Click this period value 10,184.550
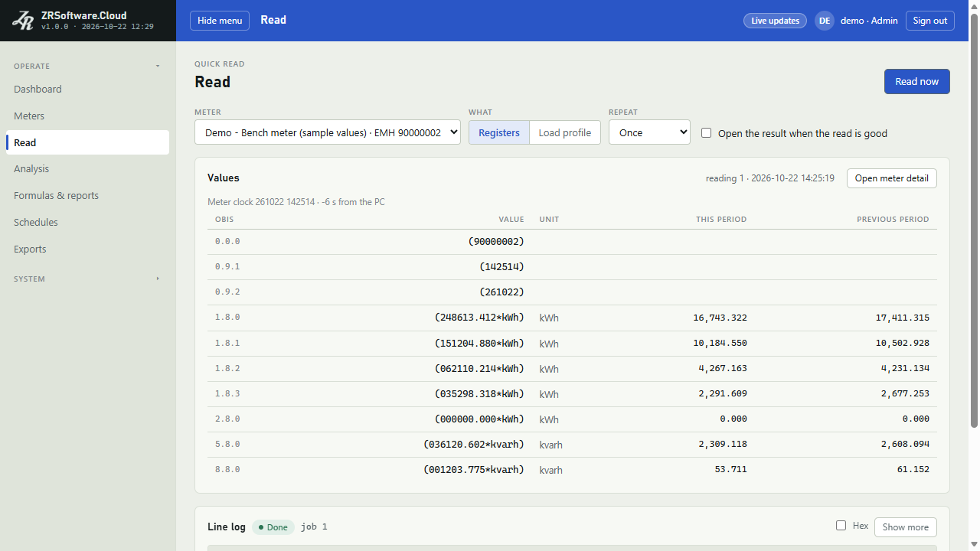980x551 pixels. click(720, 343)
